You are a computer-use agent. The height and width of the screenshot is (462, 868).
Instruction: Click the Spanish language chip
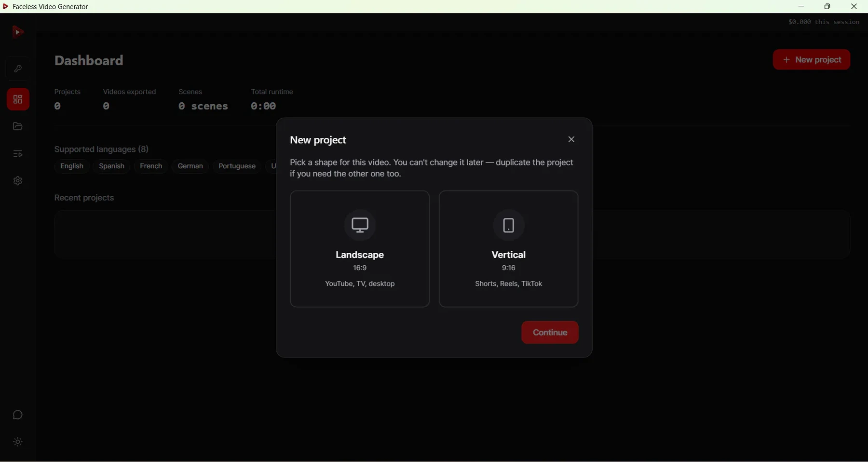(x=111, y=166)
